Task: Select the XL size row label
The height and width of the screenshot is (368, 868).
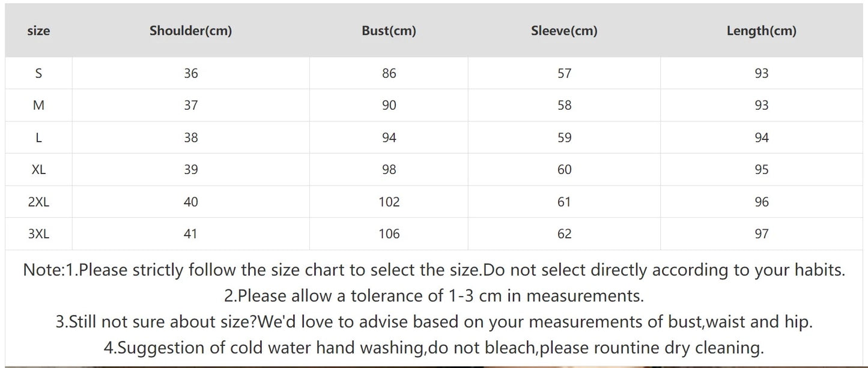Action: (x=38, y=169)
